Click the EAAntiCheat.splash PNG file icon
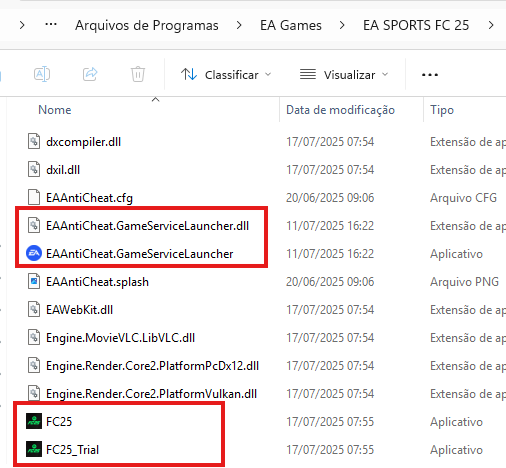 34,281
